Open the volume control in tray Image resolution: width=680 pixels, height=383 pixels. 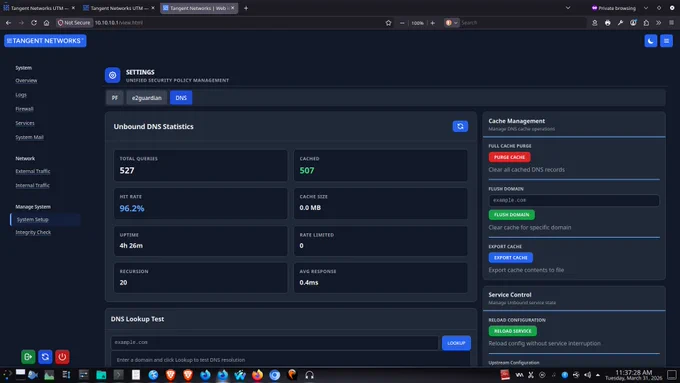587,375
